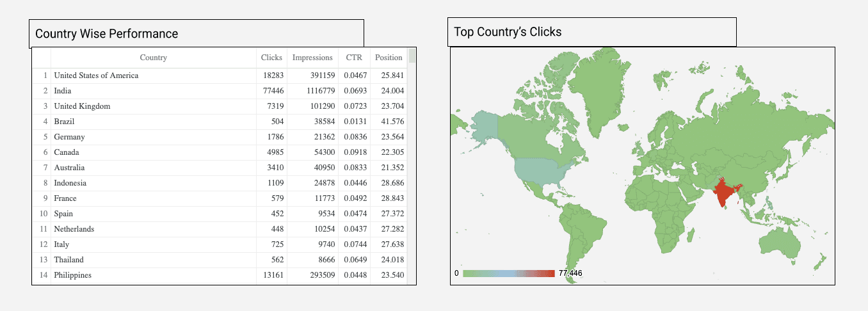Click the map color legend gradient bar
This screenshot has height=311, width=868.
click(x=508, y=273)
